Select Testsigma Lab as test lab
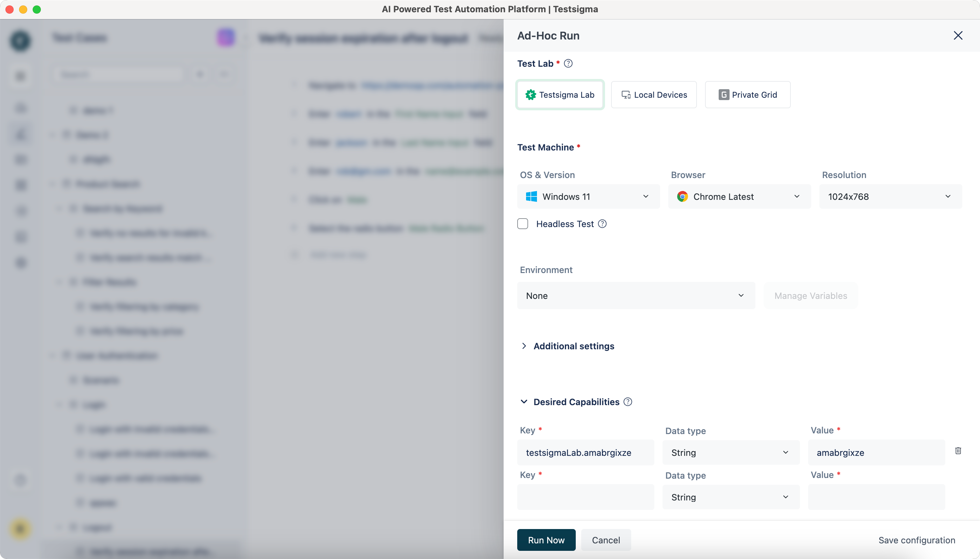Screen dimensions: 980x559 point(560,94)
